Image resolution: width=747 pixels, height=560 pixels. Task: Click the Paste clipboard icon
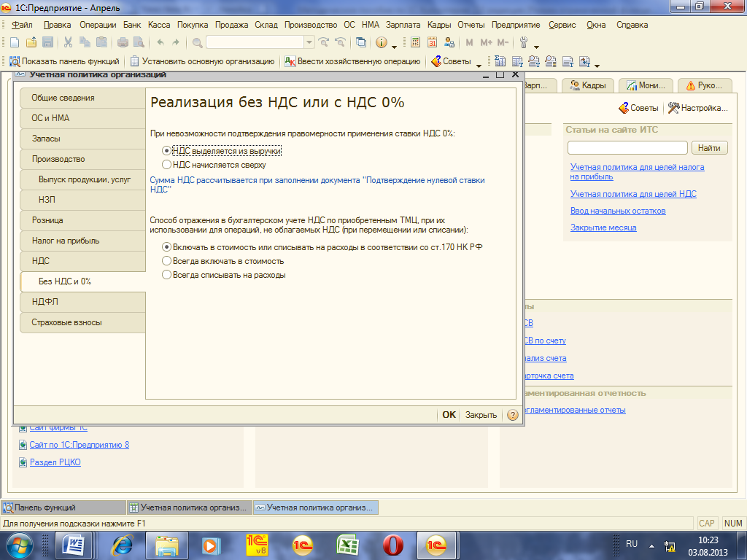(x=101, y=43)
